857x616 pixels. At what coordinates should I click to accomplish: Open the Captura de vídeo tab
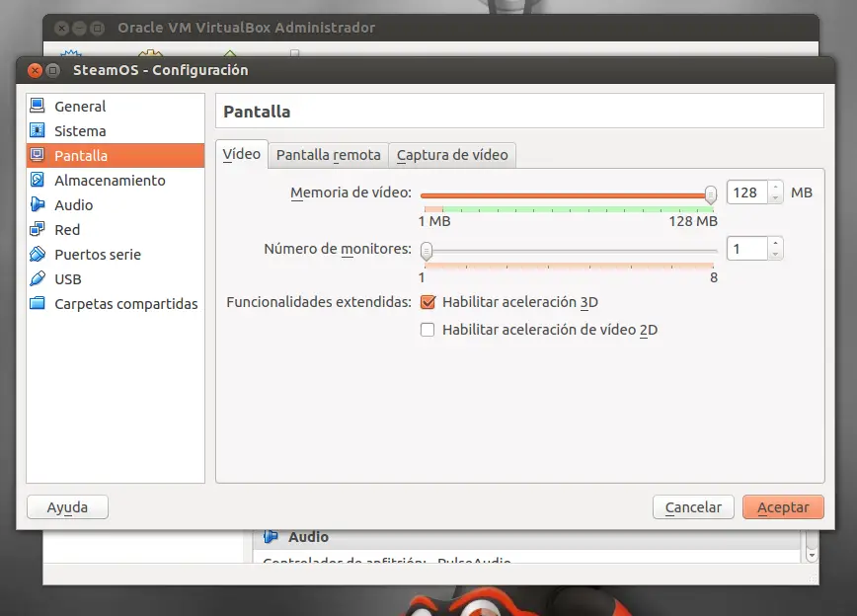tap(452, 155)
